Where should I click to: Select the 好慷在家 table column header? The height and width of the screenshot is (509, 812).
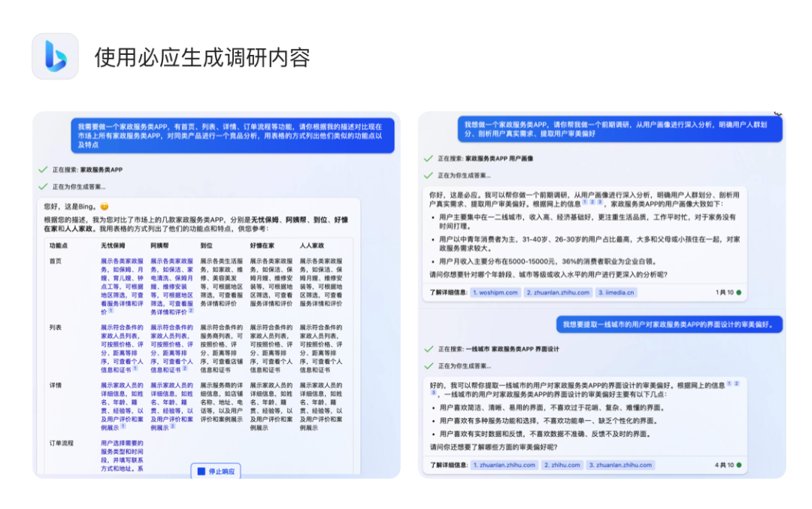(x=262, y=245)
